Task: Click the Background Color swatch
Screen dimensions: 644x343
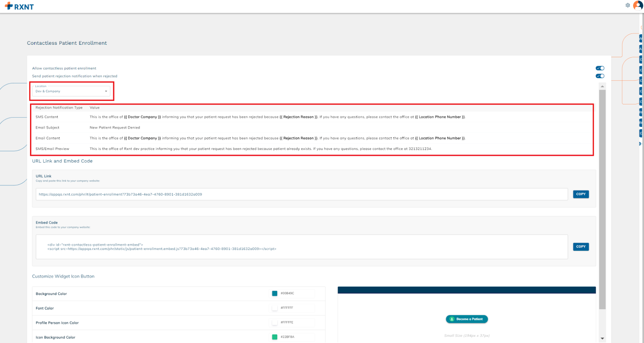Action: 275,293
